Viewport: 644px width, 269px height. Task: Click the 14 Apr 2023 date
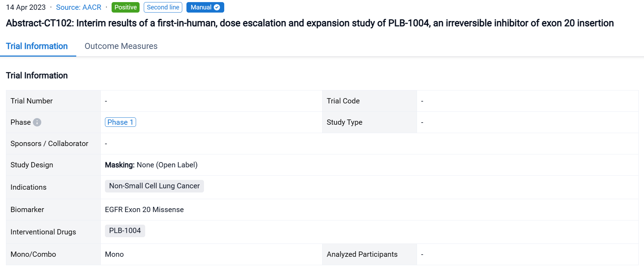pyautogui.click(x=26, y=7)
